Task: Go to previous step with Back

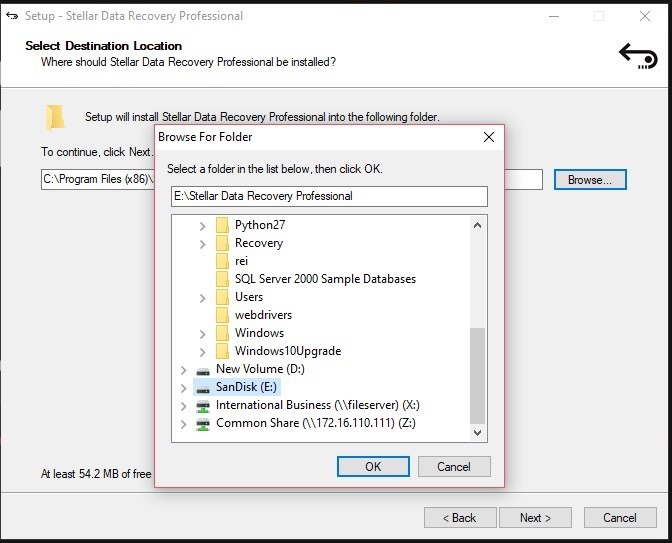Action: (460, 518)
